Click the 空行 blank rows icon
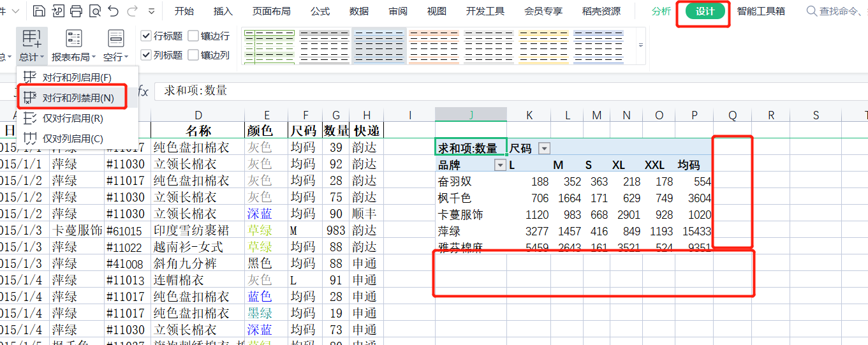868x345 pixels. click(x=115, y=39)
